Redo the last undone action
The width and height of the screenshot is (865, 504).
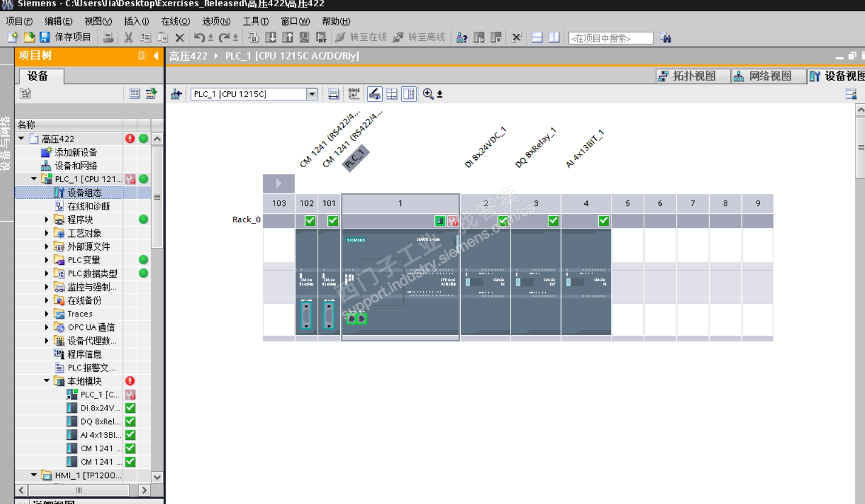225,37
